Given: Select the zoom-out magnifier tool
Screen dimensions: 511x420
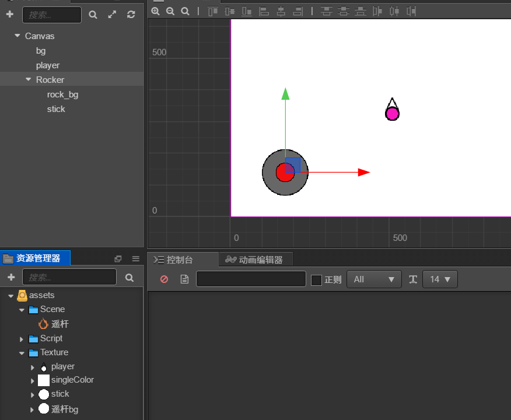Looking at the screenshot, I should coord(170,10).
